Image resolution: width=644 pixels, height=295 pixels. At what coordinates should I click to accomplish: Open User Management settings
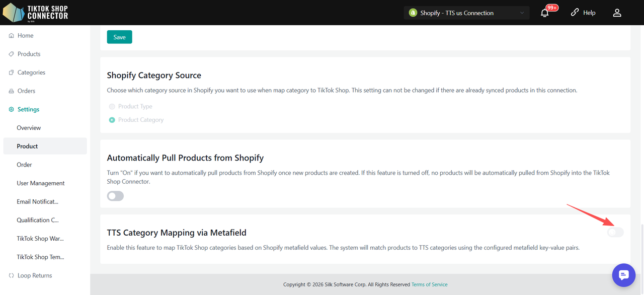pos(40,183)
